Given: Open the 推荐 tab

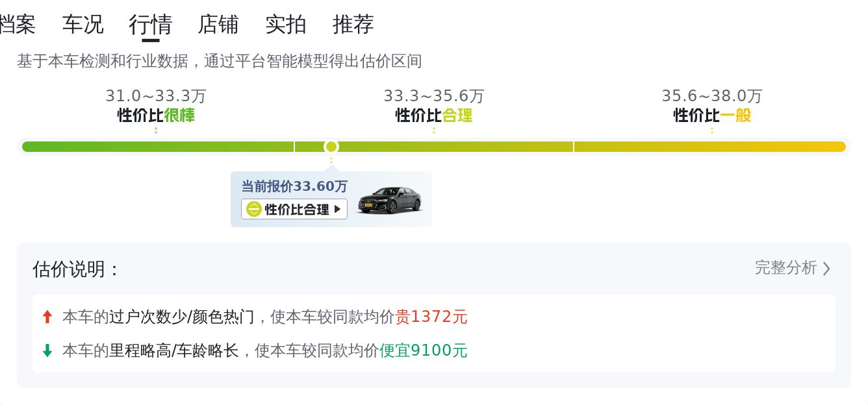Looking at the screenshot, I should (353, 25).
